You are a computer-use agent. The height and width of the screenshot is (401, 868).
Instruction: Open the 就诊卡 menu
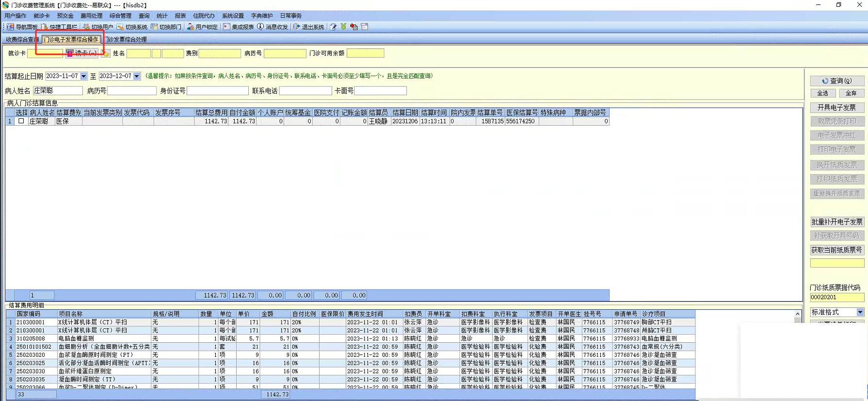[x=42, y=16]
